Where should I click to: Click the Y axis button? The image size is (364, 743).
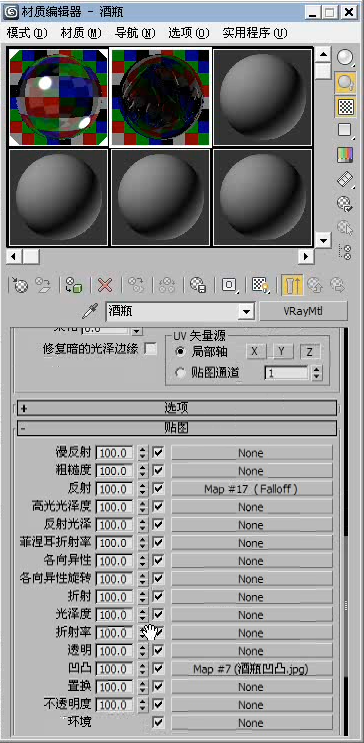pos(282,352)
